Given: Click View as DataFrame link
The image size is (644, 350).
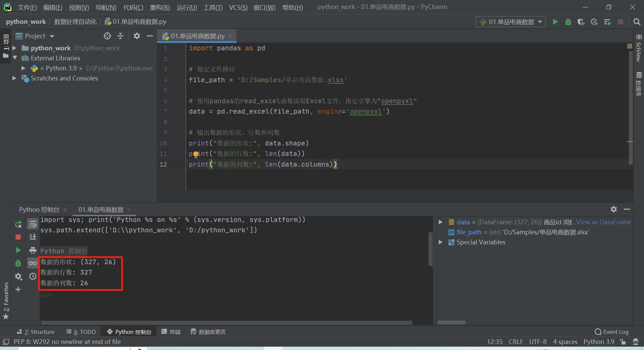Looking at the screenshot, I should click(x=603, y=222).
